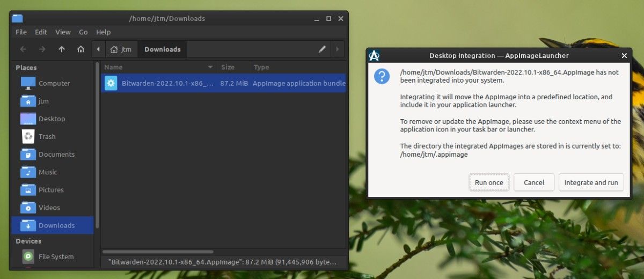The height and width of the screenshot is (279, 644).
Task: Go back in file manager history
Action: click(23, 49)
